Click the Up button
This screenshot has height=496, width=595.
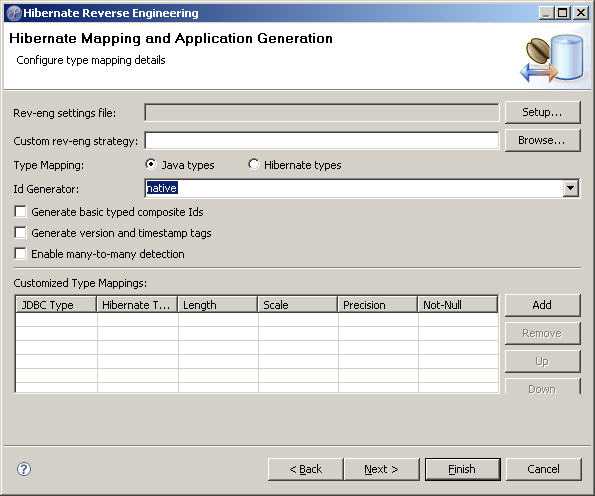(x=542, y=361)
